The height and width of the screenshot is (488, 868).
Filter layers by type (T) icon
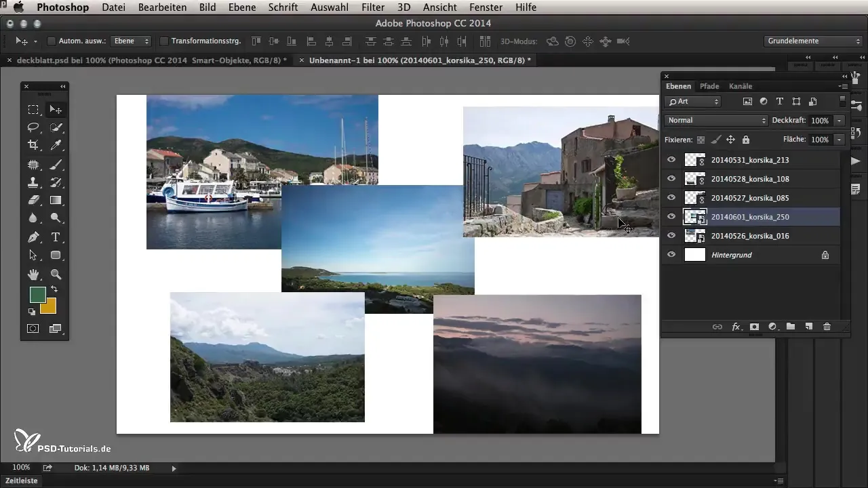tap(780, 102)
